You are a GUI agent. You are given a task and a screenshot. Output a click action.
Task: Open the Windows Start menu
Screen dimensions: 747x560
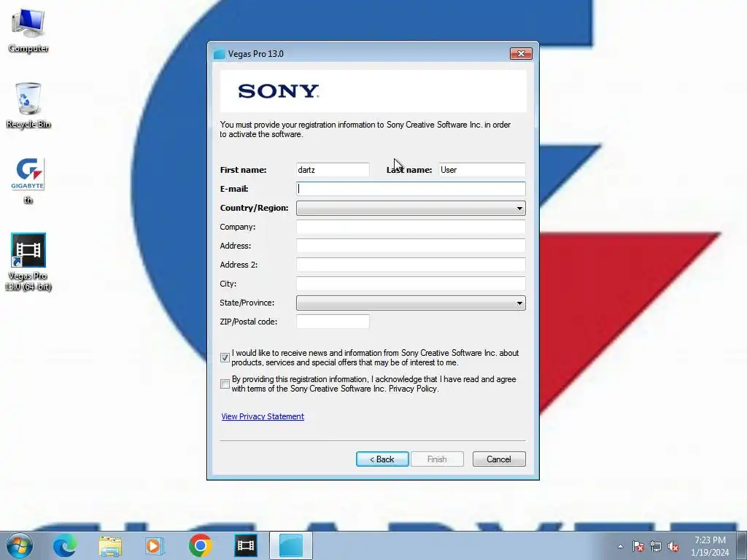click(19, 545)
